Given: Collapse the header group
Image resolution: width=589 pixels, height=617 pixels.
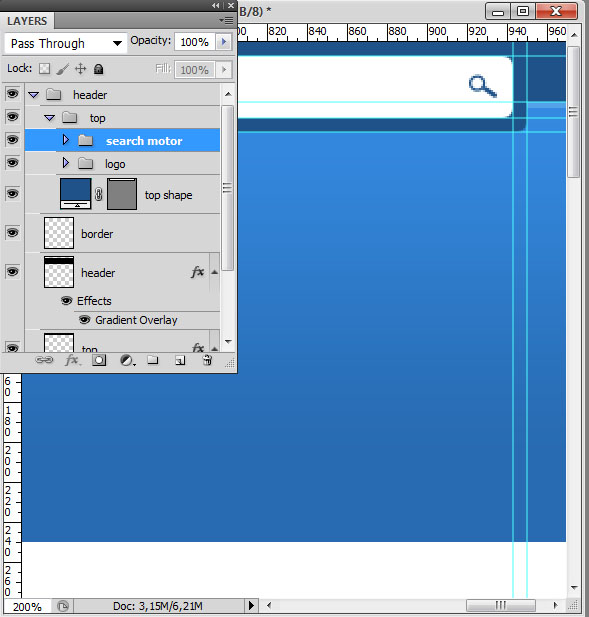Looking at the screenshot, I should (33, 95).
